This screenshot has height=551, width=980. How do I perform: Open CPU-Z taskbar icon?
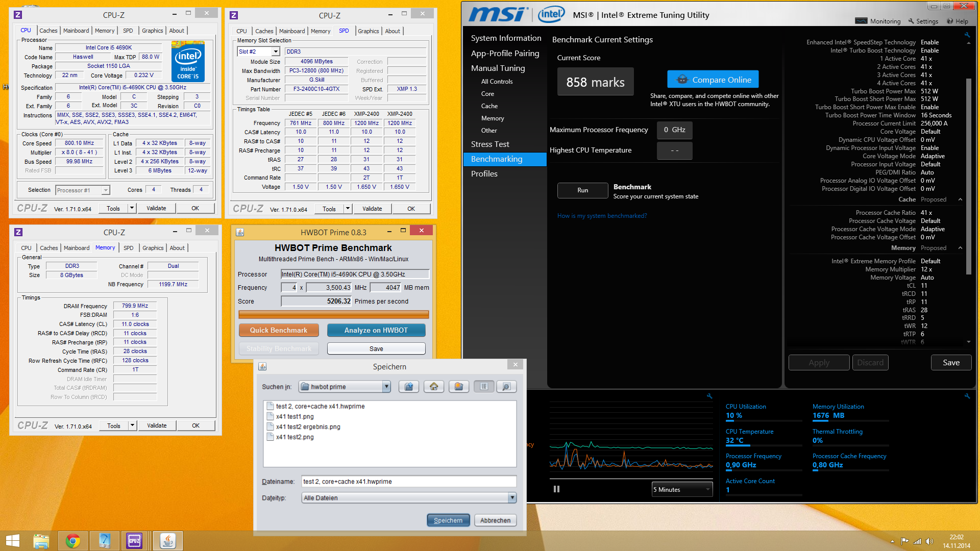click(x=135, y=541)
